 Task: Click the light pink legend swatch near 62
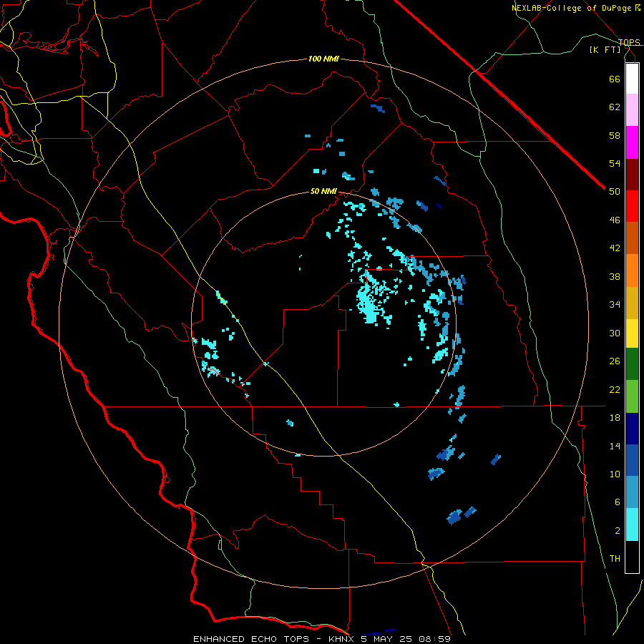pos(632,109)
